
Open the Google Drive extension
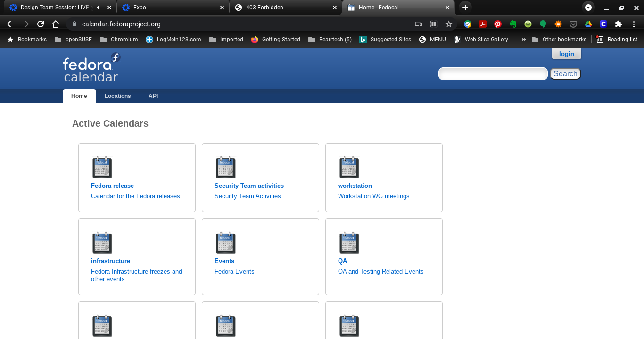point(588,24)
